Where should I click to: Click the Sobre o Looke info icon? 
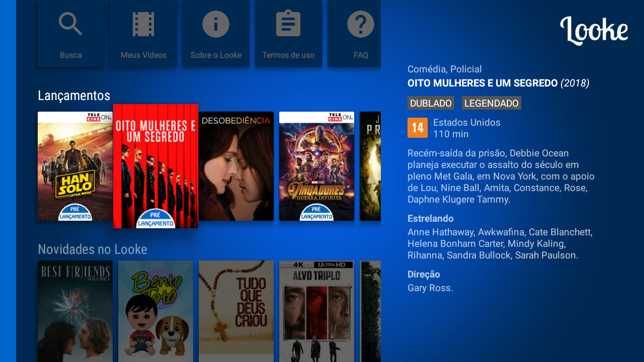coord(216,24)
